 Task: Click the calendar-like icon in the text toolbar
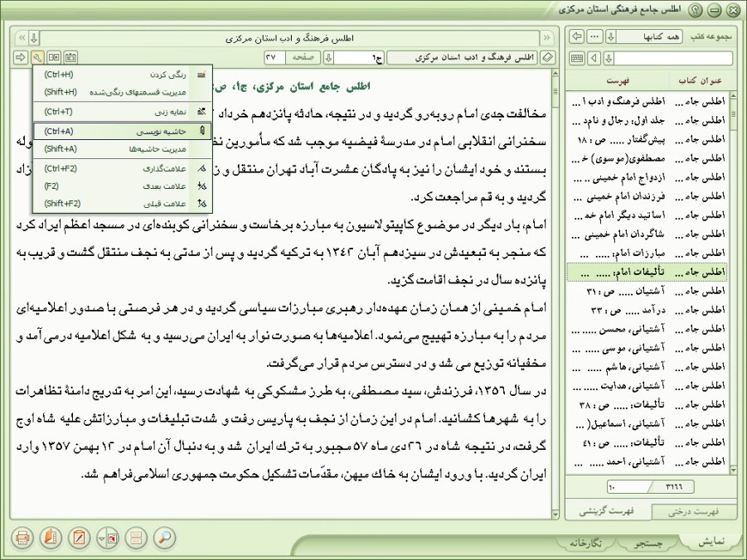coord(70,58)
